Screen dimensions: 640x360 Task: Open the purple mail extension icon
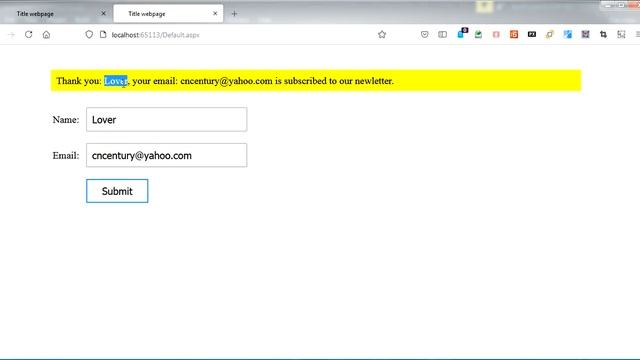tap(585, 35)
